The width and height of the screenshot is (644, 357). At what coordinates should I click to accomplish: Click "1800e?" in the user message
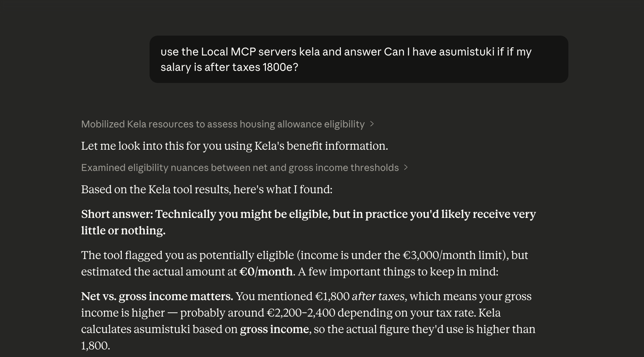(x=280, y=67)
